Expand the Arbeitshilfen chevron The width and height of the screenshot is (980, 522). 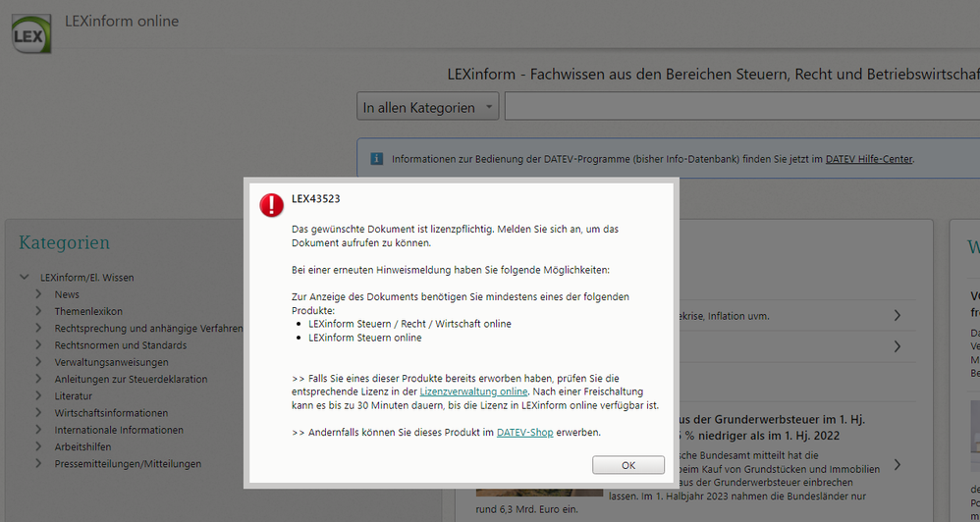click(38, 446)
